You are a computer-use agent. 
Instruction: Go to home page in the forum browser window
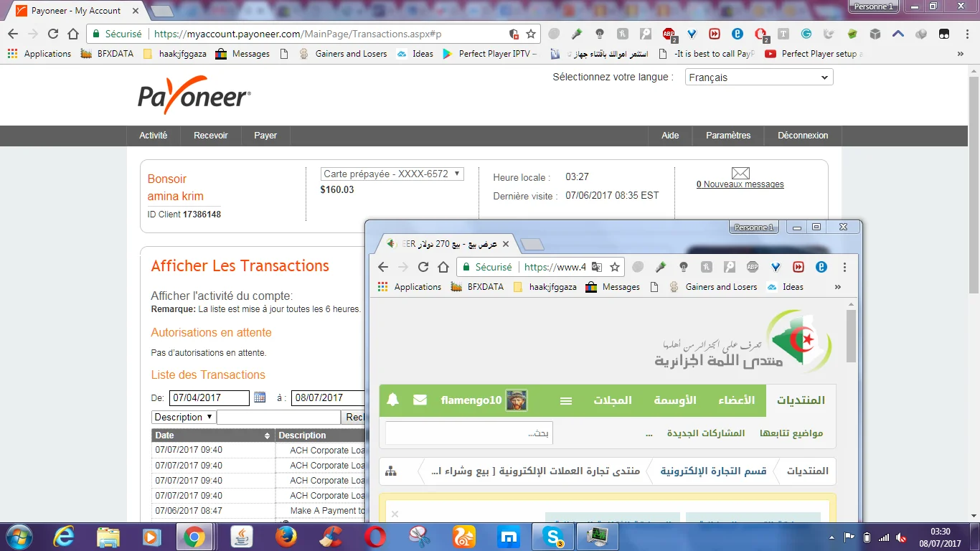(443, 267)
